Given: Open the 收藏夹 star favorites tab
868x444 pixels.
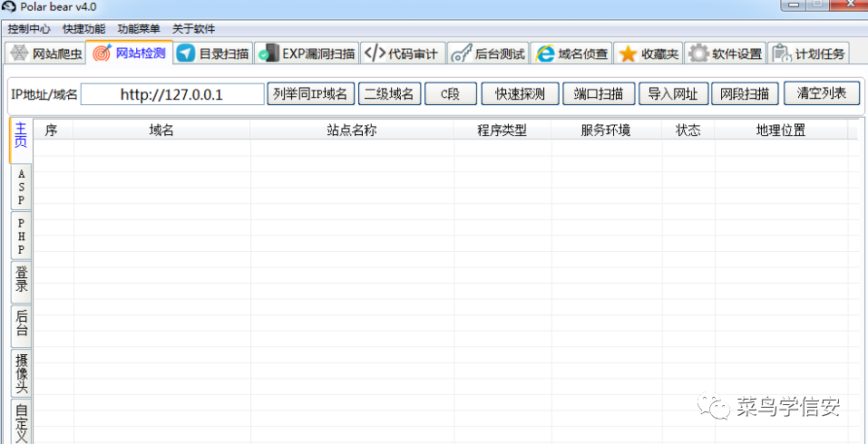Looking at the screenshot, I should point(648,53).
